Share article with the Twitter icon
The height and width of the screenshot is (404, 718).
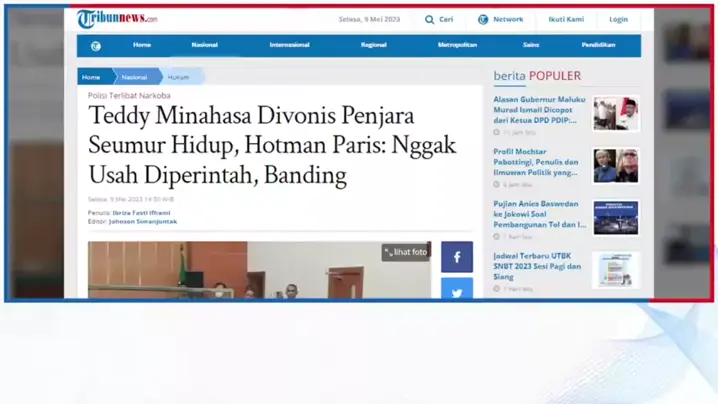(x=457, y=291)
